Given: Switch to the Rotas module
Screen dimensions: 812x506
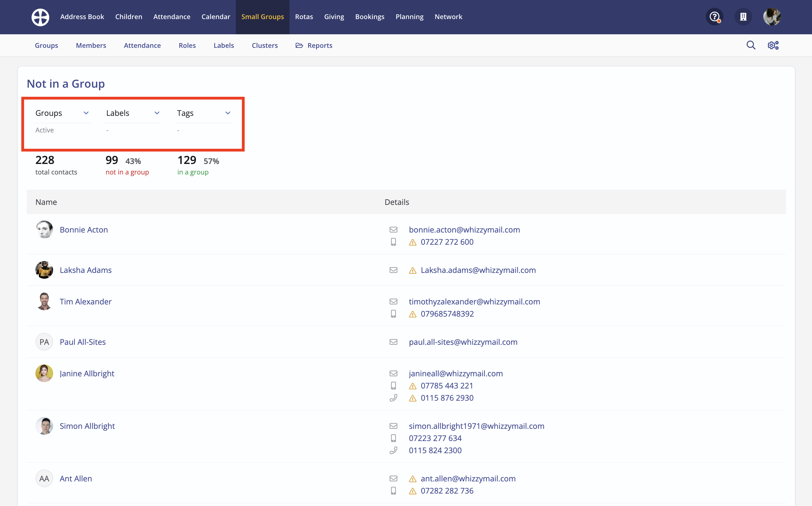Looking at the screenshot, I should pos(304,17).
